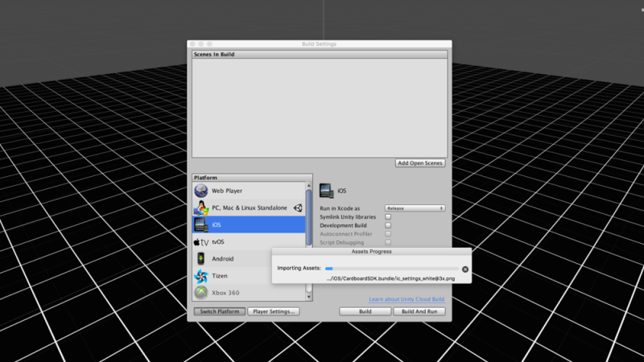Click the iOS label in settings pane

pyautogui.click(x=341, y=191)
